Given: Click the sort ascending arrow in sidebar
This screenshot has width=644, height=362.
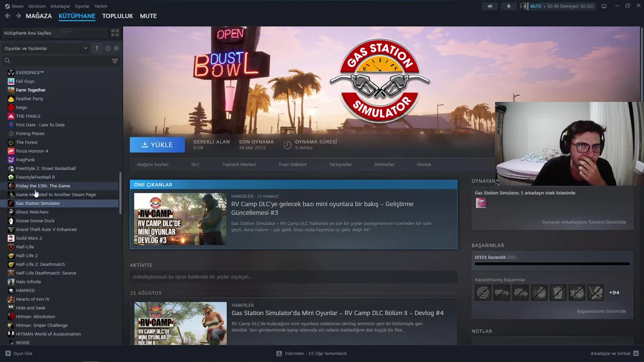Looking at the screenshot, I should (x=97, y=48).
